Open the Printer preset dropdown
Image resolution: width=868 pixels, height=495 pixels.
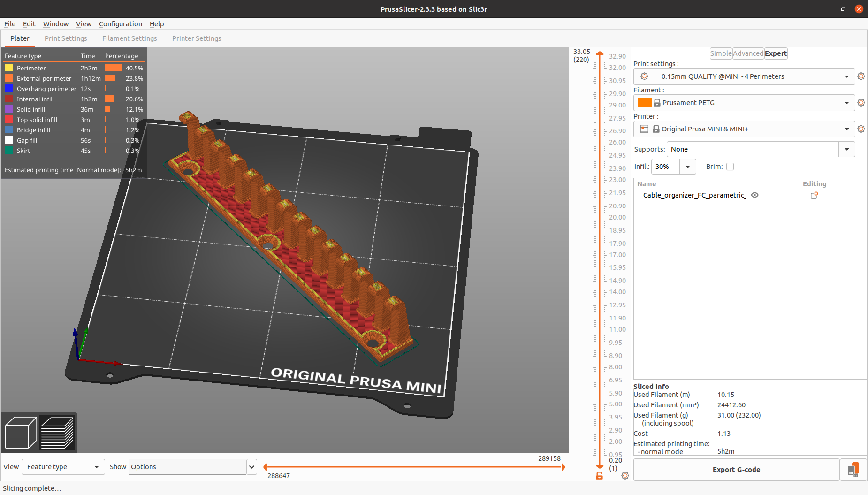[744, 129]
